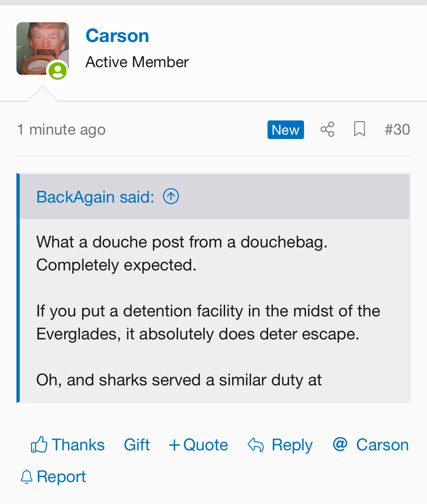Open Carson's profile from the username
427x504 pixels.
pyautogui.click(x=117, y=36)
